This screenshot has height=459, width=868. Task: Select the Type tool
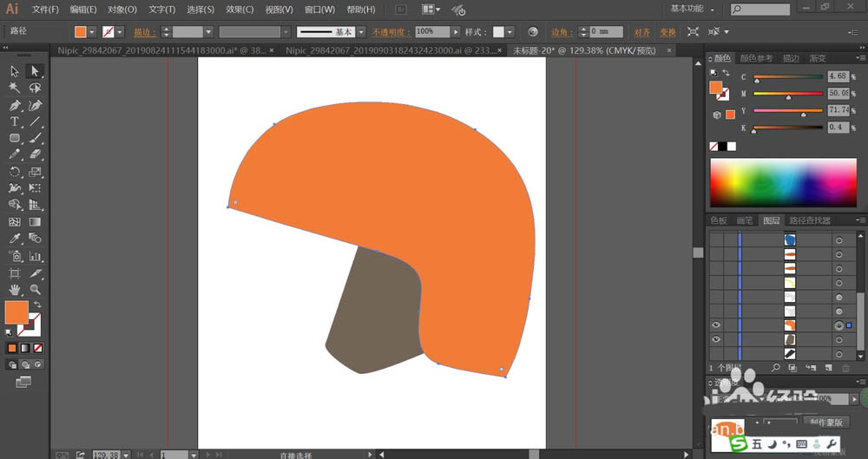click(15, 121)
